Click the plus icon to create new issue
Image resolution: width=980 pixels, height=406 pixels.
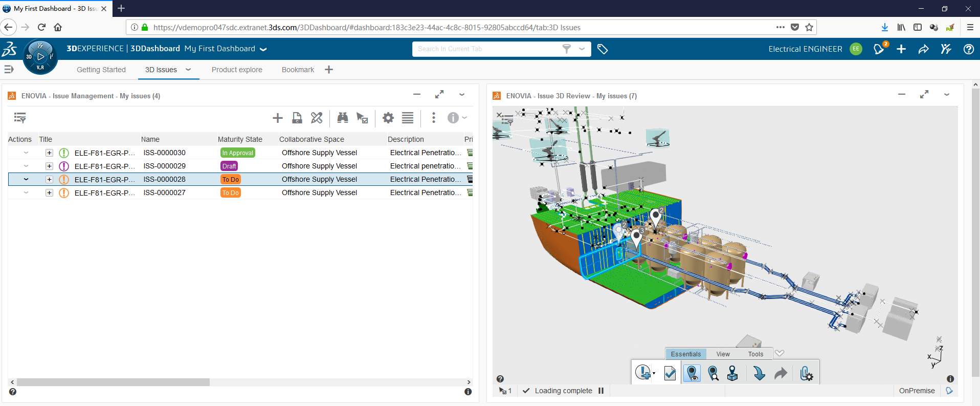(x=278, y=118)
